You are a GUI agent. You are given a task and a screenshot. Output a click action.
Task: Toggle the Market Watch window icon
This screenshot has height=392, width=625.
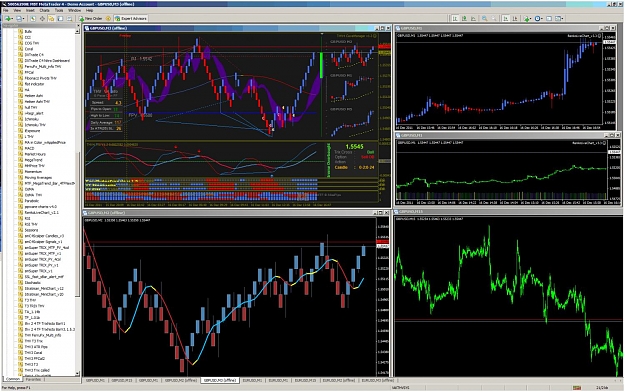pos(33,18)
